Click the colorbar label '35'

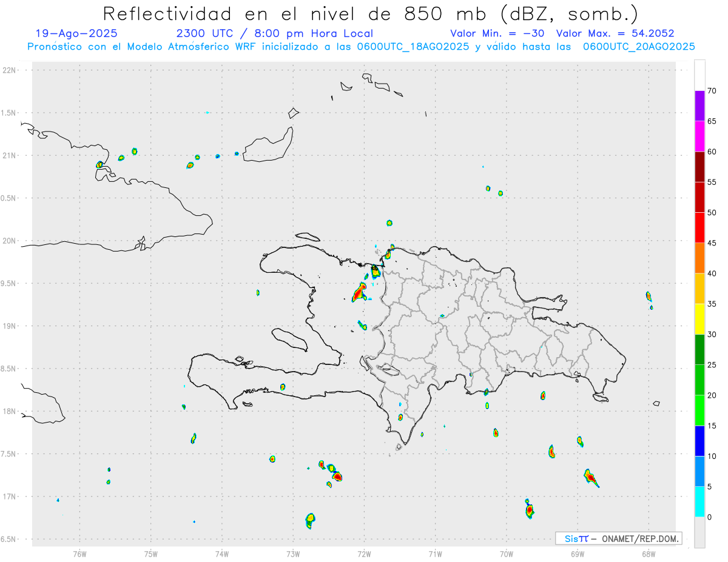[x=712, y=304]
